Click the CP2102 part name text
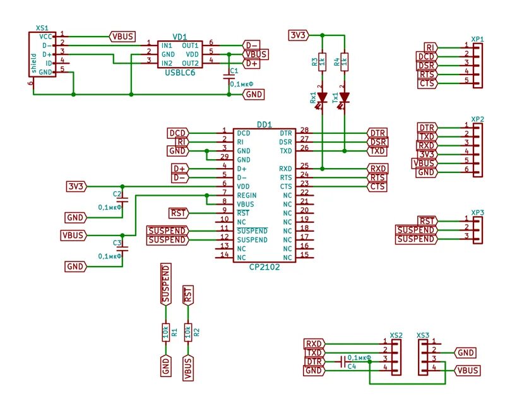 point(264,267)
